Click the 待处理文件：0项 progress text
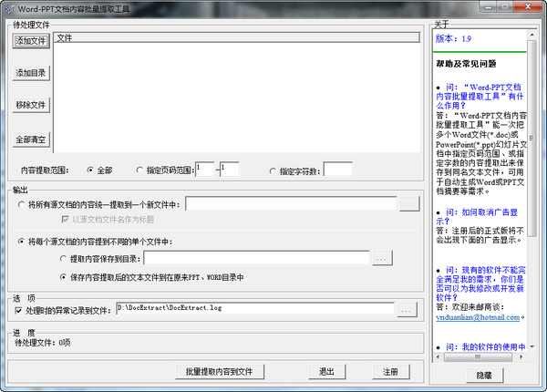Viewport: 547px width, 392px height. coord(43,343)
